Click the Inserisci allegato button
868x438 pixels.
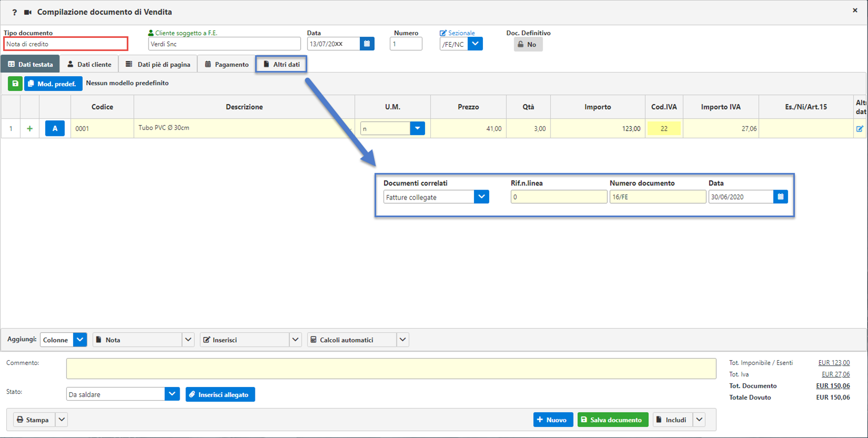220,394
